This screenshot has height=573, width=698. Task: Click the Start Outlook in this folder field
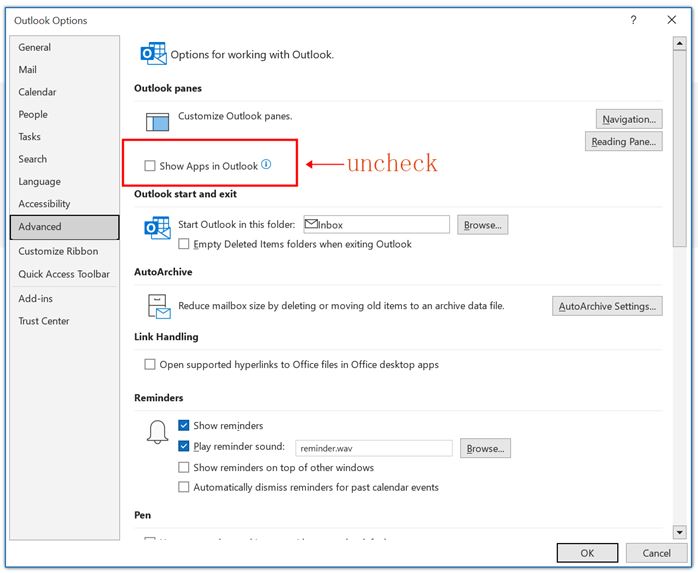(377, 224)
